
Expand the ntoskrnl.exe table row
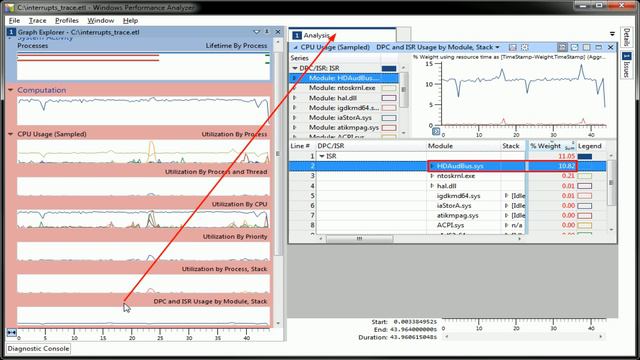tap(432, 176)
